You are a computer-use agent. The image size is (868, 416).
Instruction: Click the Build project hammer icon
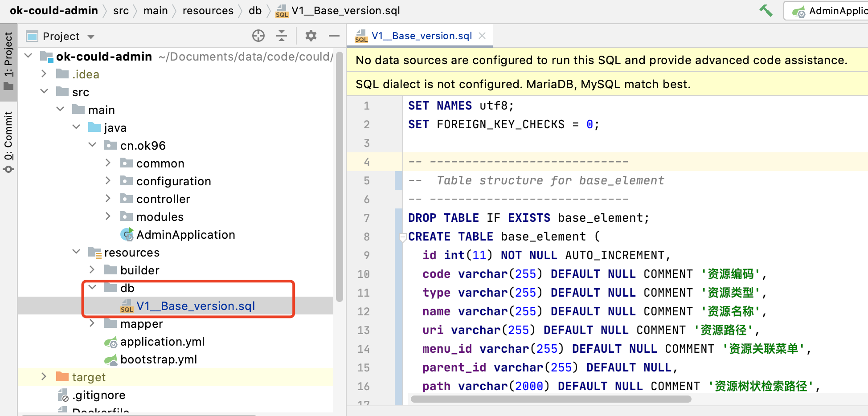pos(766,10)
